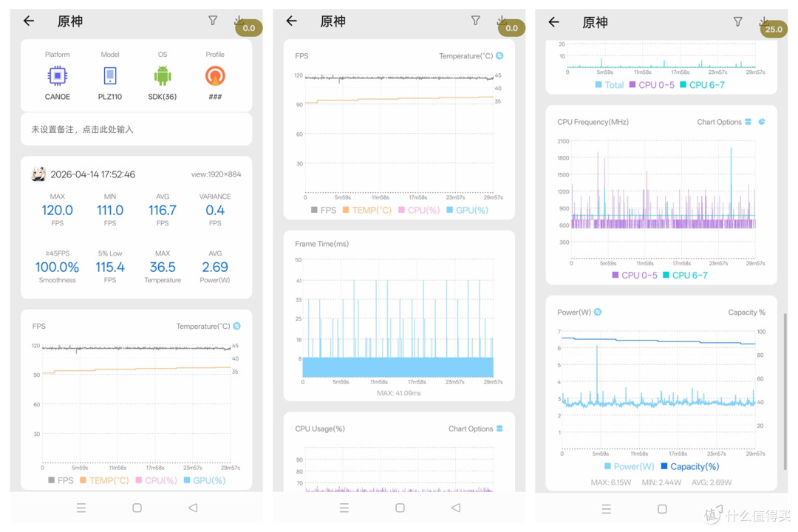Tap the VARIANCE 0.4 FPS value
Viewport: 798px width, 532px height.
click(215, 211)
